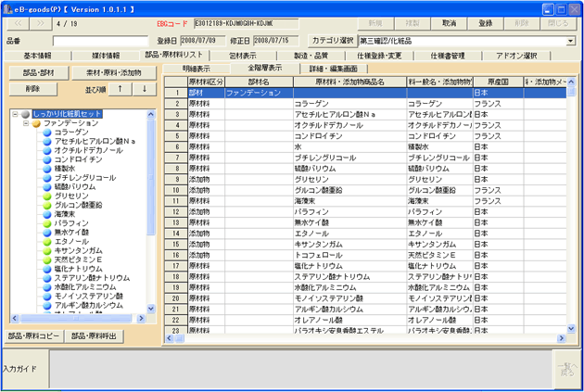Click the 部材名 column header
Viewport: 584px width, 392px height.
tap(259, 82)
